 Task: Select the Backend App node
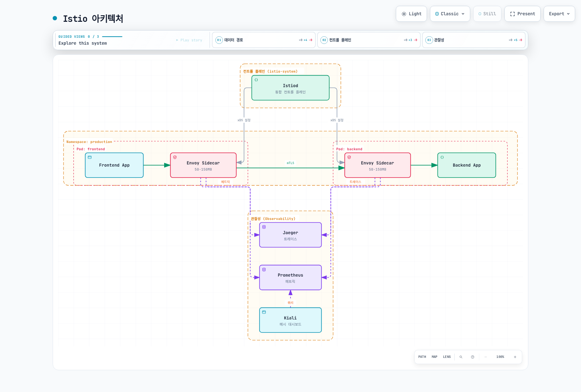(467, 165)
